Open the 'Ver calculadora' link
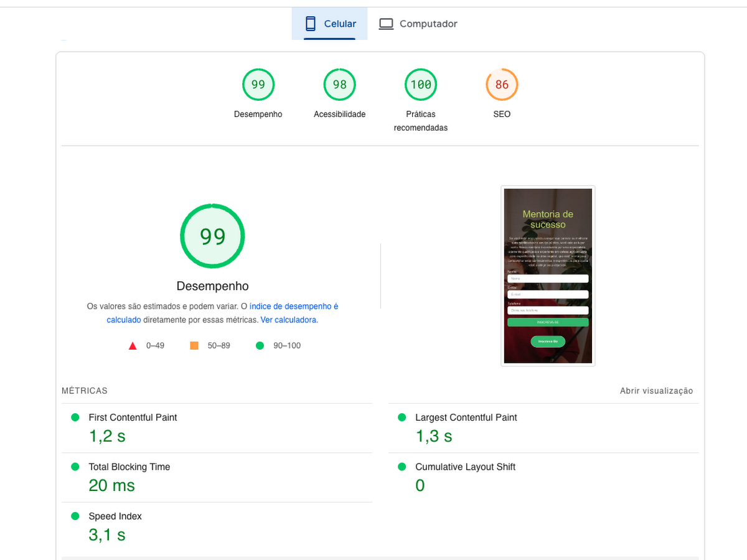This screenshot has height=560, width=747. [288, 320]
